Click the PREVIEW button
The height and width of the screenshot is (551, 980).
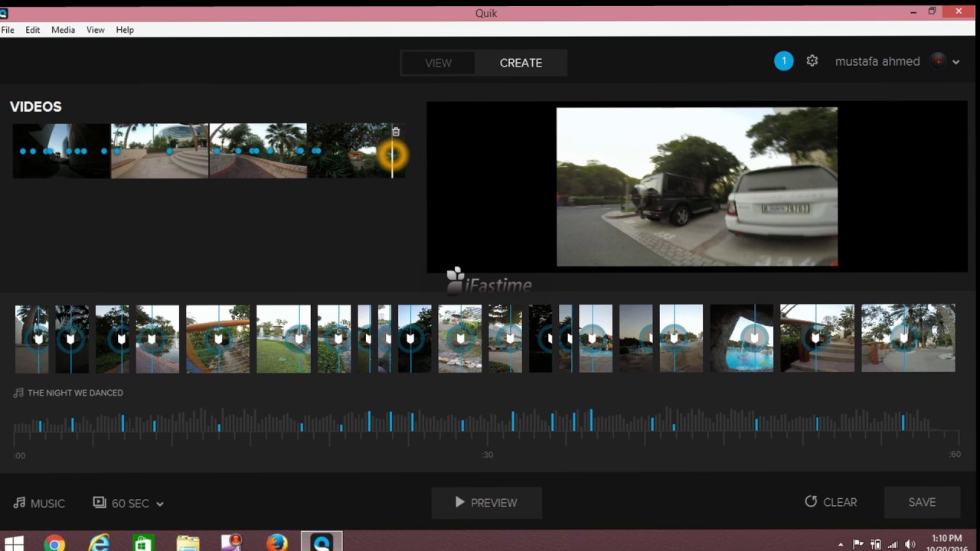point(487,503)
